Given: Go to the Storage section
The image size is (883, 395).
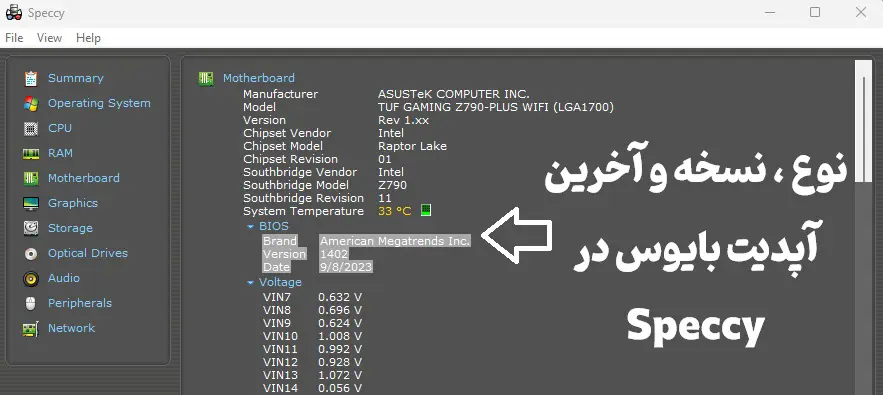Looking at the screenshot, I should coord(70,228).
